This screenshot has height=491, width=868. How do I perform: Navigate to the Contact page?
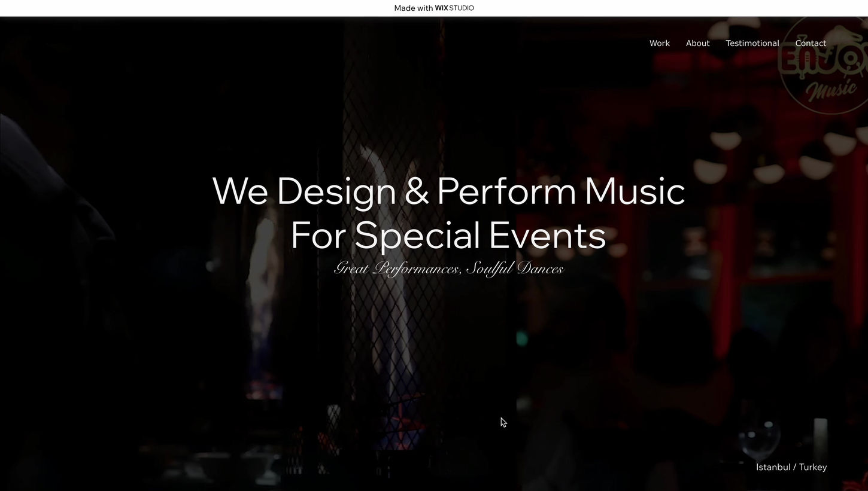pos(811,43)
